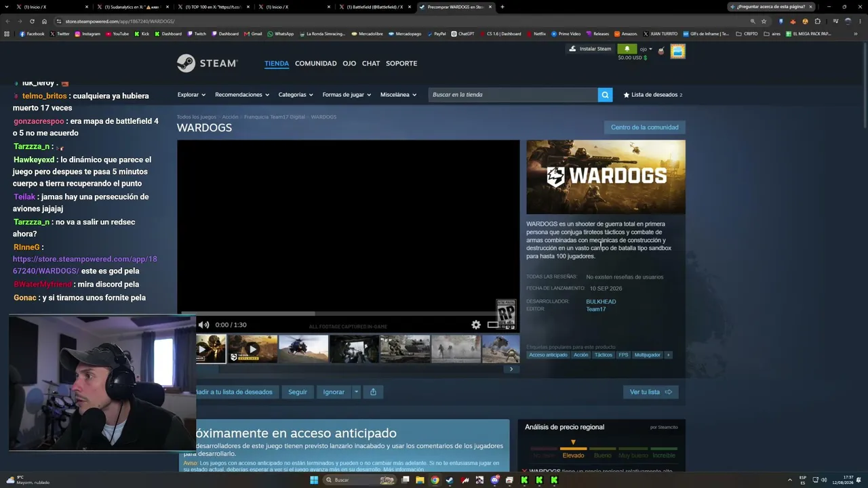This screenshot has width=868, height=488.
Task: Click the Windows Start button
Action: (314, 480)
